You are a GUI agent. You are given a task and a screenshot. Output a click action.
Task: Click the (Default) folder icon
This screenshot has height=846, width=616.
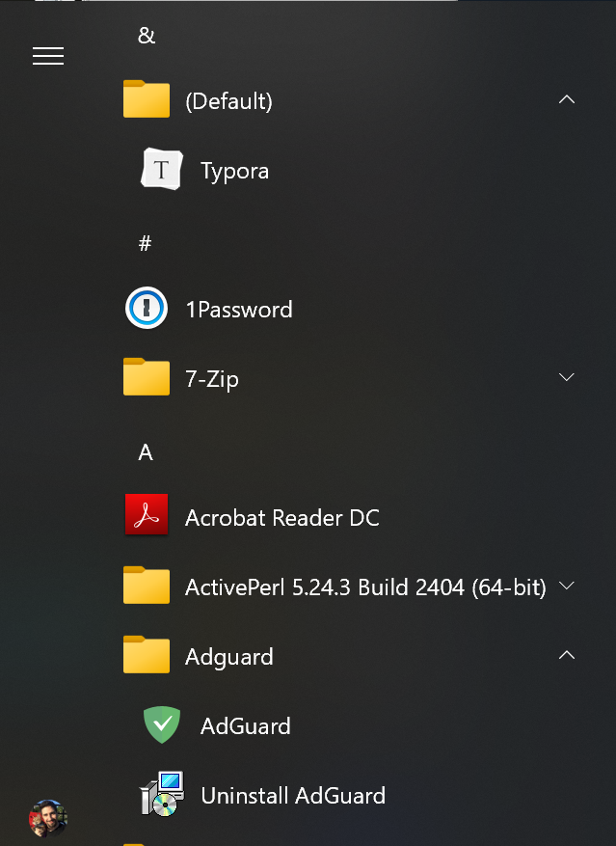[x=146, y=99]
